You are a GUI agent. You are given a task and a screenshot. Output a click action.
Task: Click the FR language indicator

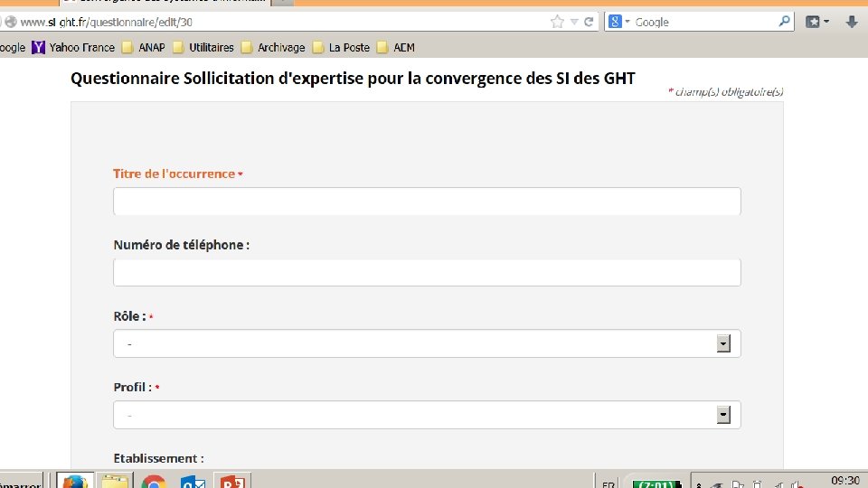tap(608, 484)
